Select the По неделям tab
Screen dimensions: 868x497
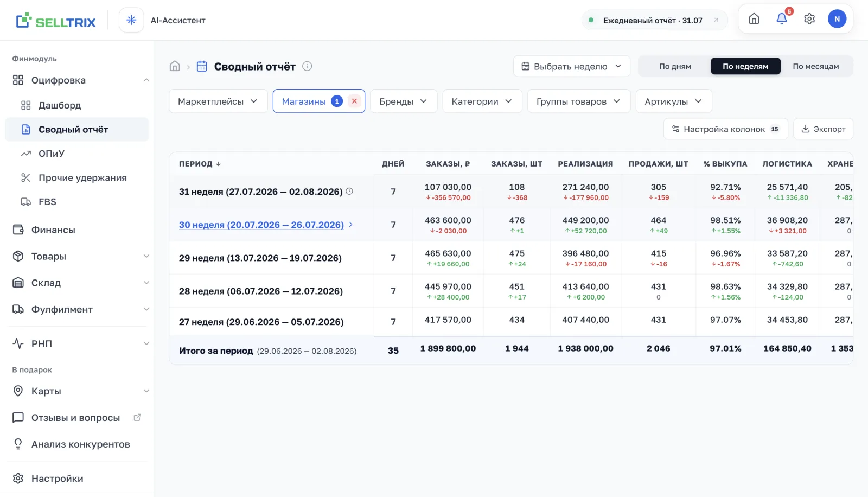745,66
